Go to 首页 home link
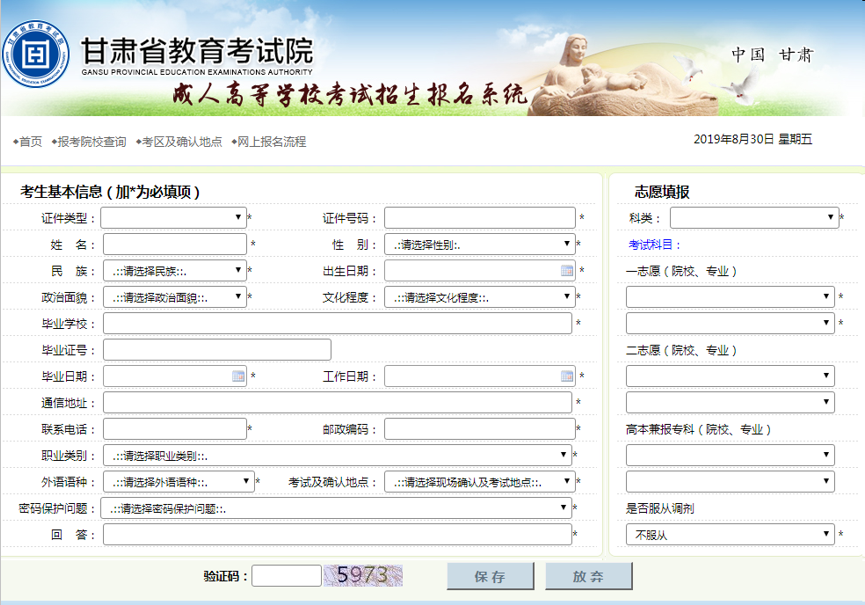The image size is (865, 605). pyautogui.click(x=30, y=142)
